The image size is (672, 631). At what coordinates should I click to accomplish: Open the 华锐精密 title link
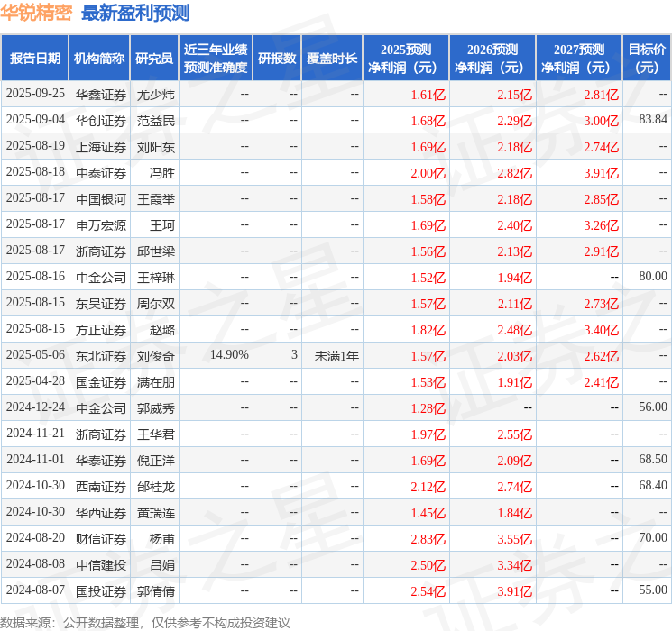pos(36,13)
